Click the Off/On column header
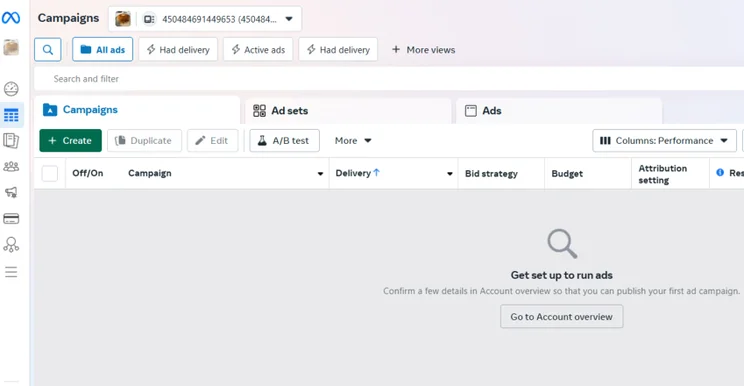 (88, 173)
